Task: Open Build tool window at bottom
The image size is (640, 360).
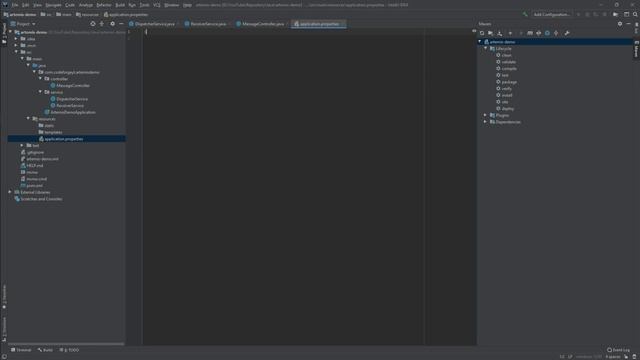Action: click(x=45, y=350)
